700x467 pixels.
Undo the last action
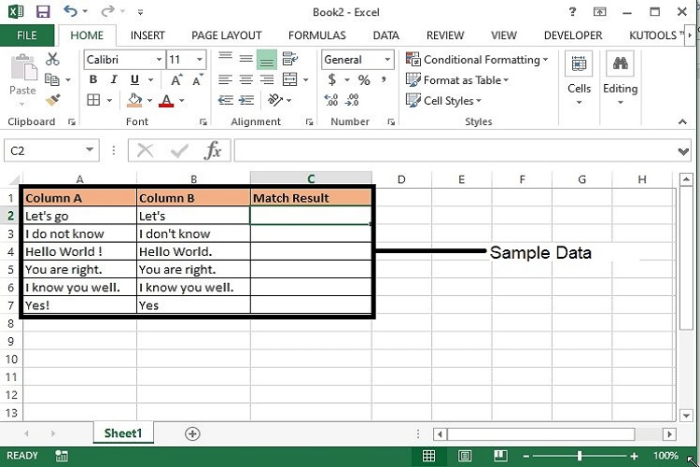[x=70, y=11]
